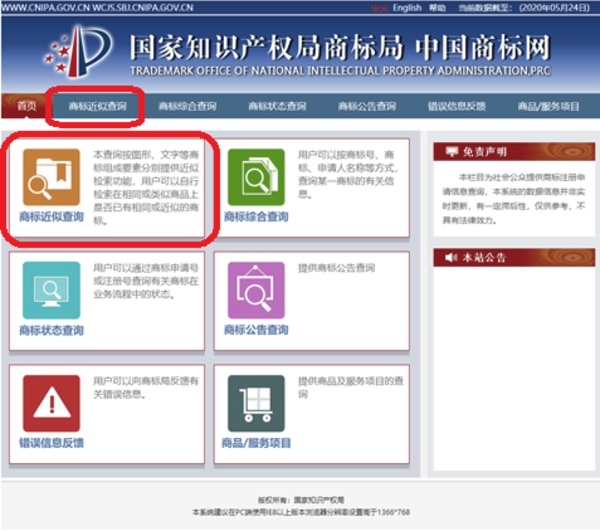Click the 商标近似查询 card title link
Viewport: 600px width, 531px height.
[x=51, y=217]
